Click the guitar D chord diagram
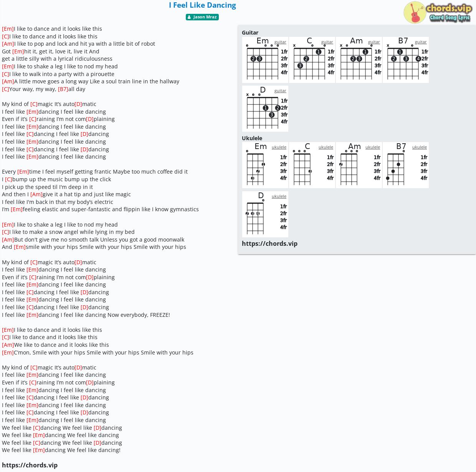 click(265, 109)
